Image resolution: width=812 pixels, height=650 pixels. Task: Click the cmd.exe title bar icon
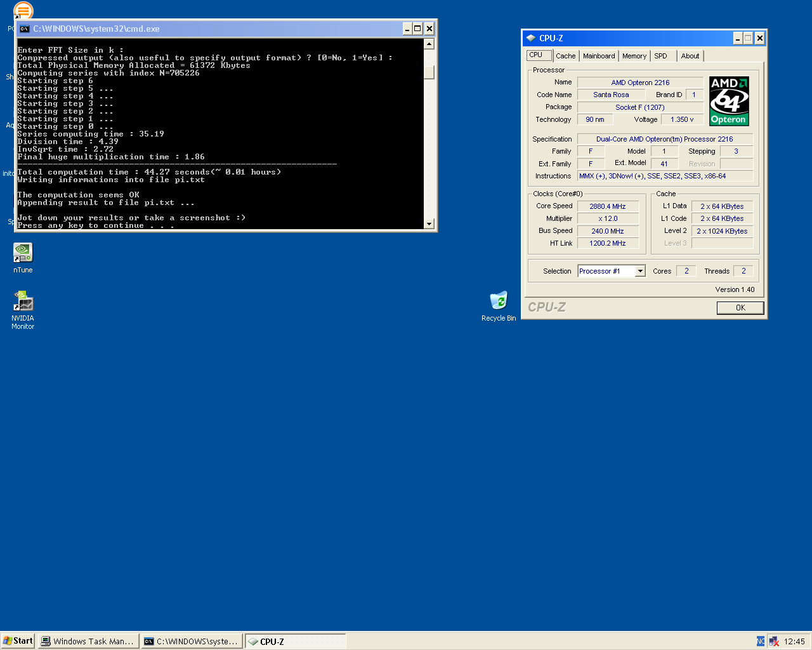[24, 29]
